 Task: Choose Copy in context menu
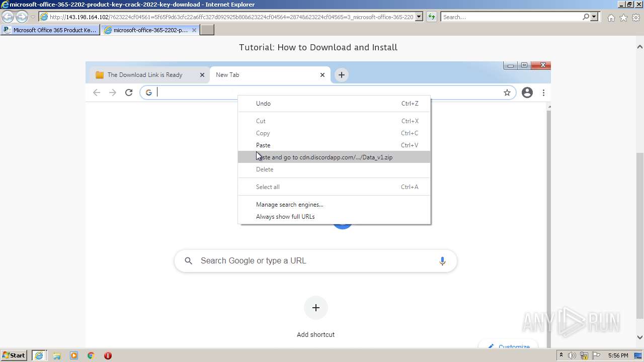[334, 133]
